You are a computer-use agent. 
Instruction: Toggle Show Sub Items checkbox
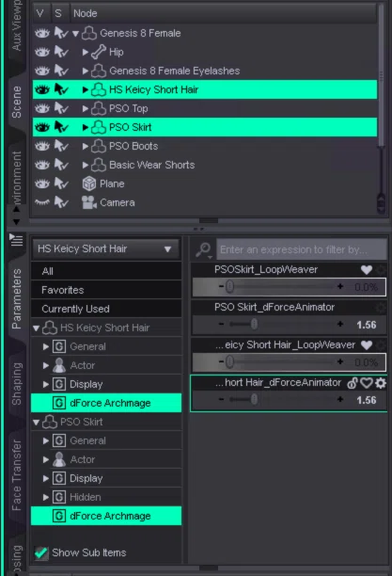(41, 552)
